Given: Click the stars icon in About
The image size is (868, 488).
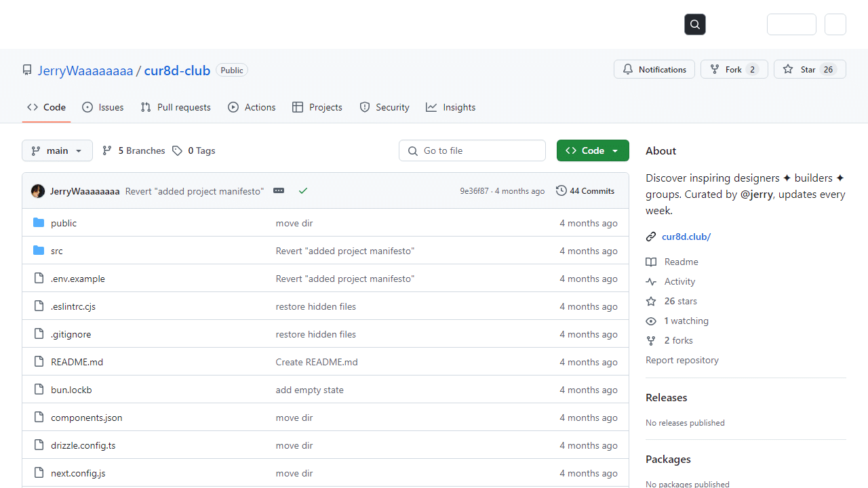Looking at the screenshot, I should point(651,301).
